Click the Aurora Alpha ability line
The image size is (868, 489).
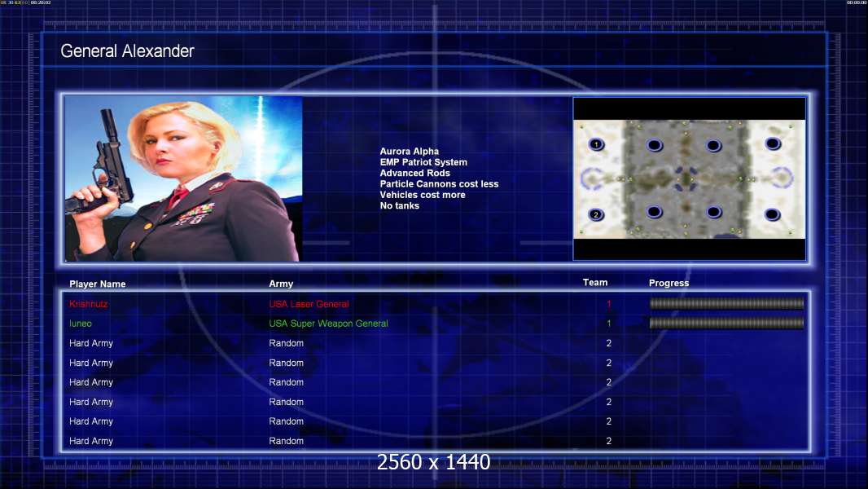pyautogui.click(x=409, y=152)
